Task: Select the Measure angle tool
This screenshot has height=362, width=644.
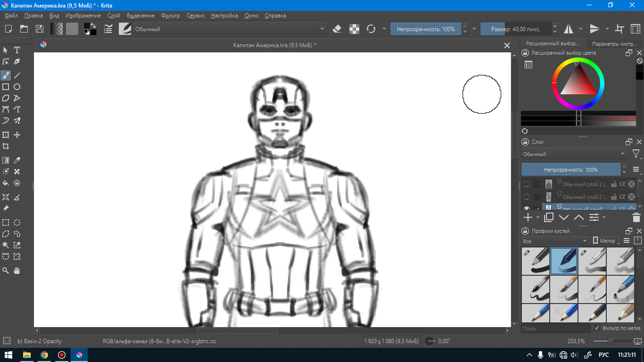Action: (17, 197)
